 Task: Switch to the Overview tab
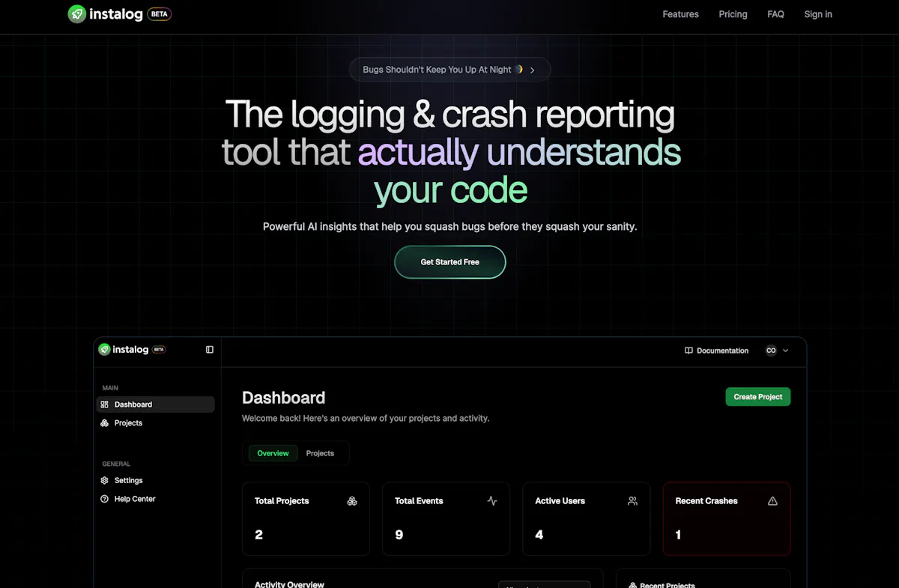273,453
